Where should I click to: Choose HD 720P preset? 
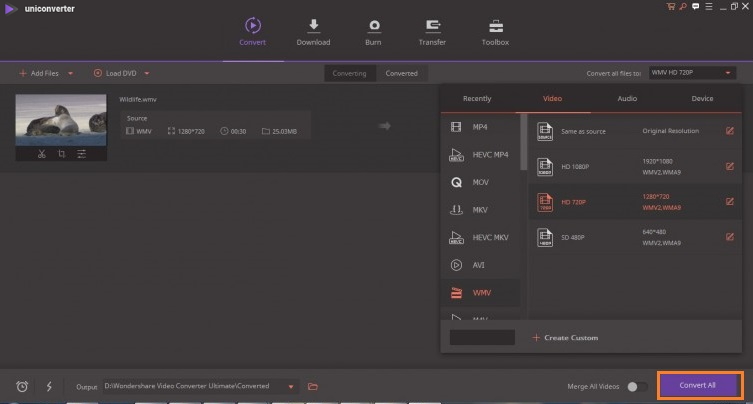(635, 202)
